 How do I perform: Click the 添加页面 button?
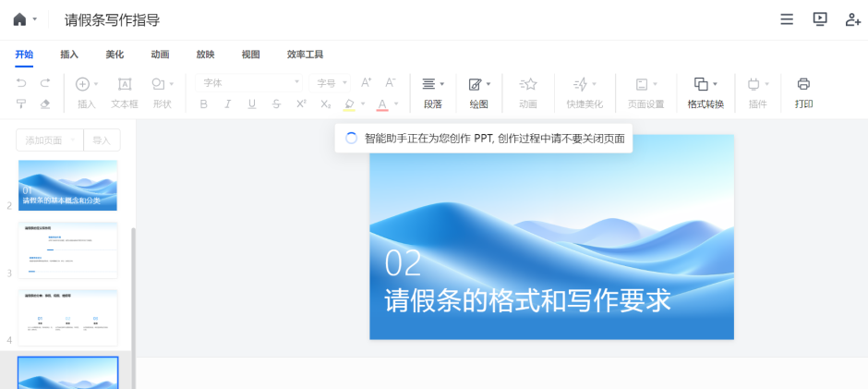tap(49, 140)
